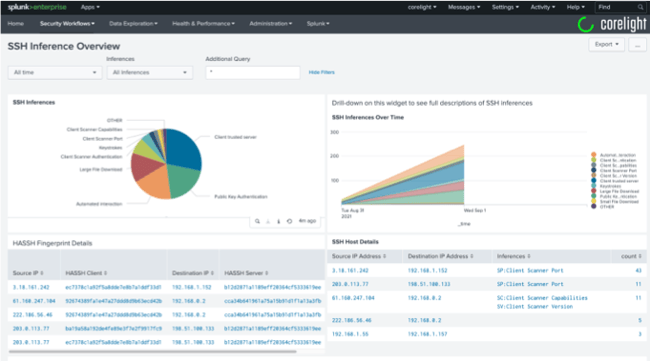The width and height of the screenshot is (650, 362).
Task: Click Automated Interaction legend swatch
Action: click(594, 155)
